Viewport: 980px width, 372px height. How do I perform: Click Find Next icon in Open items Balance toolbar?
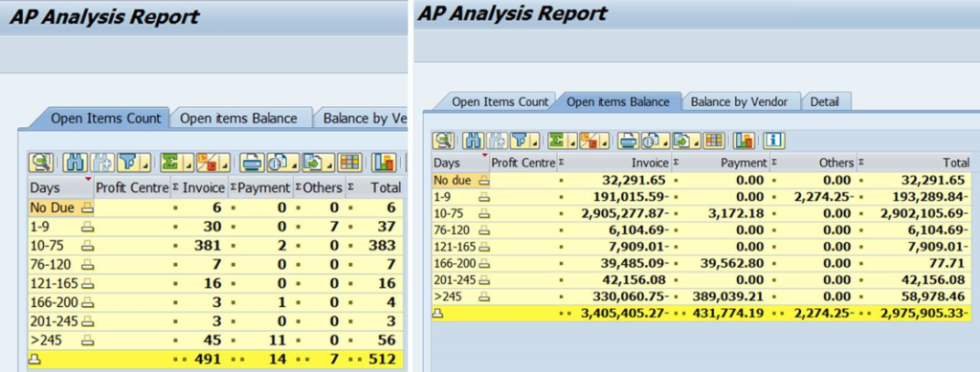coord(497,141)
